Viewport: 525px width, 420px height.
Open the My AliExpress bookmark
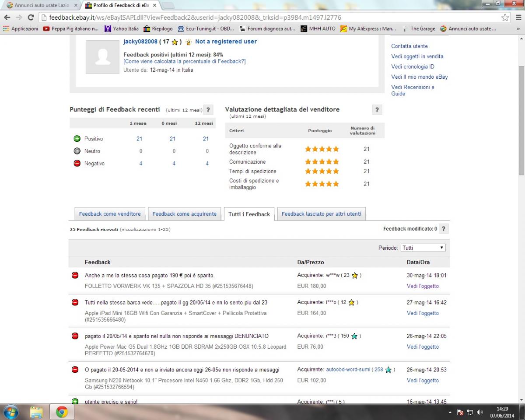(x=368, y=29)
